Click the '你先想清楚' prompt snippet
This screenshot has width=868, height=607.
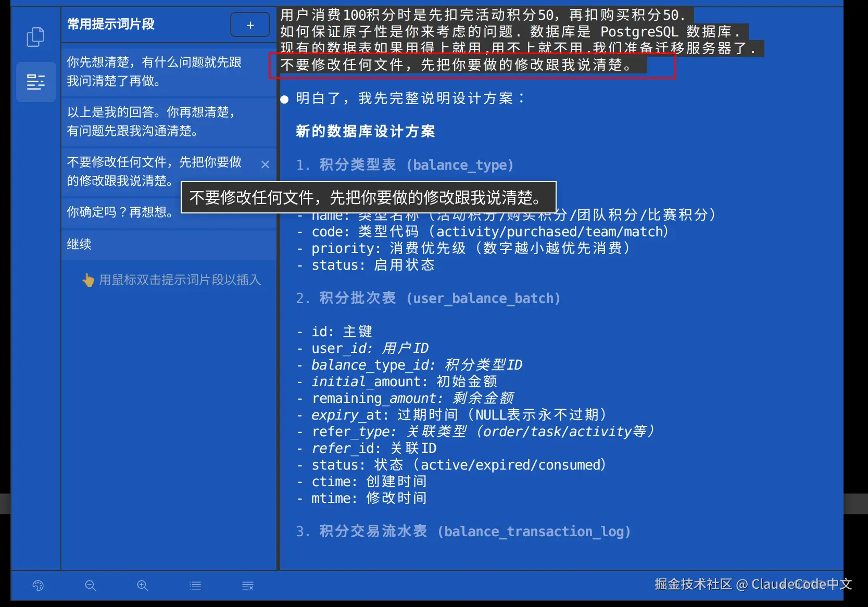click(154, 72)
